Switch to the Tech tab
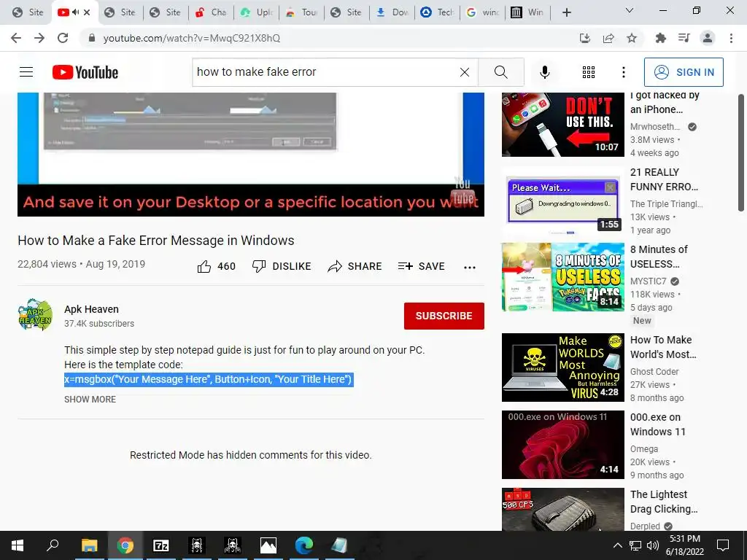The height and width of the screenshot is (560, 747). (x=438, y=12)
